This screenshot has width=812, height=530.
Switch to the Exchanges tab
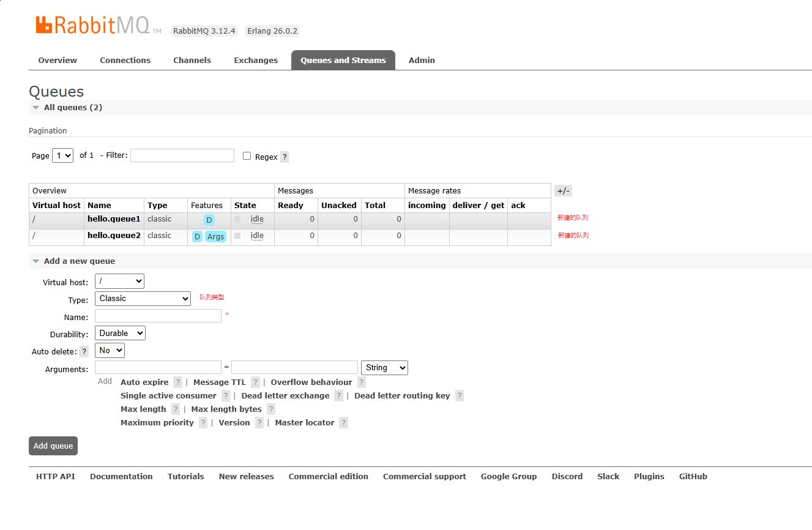(x=256, y=61)
